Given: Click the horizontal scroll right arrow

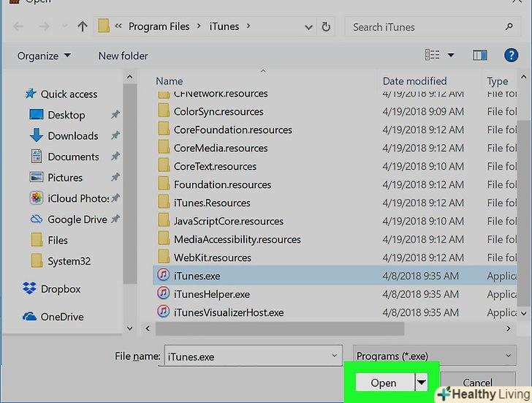Looking at the screenshot, I should tap(509, 328).
